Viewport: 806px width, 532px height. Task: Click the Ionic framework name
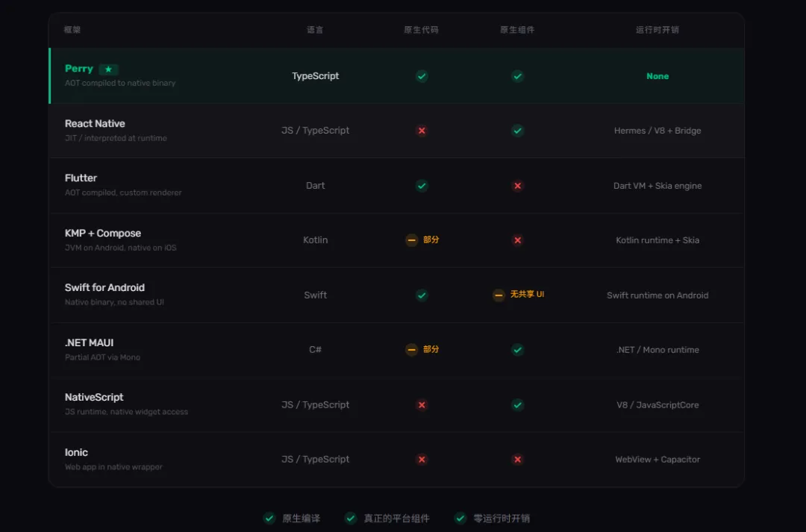click(76, 452)
